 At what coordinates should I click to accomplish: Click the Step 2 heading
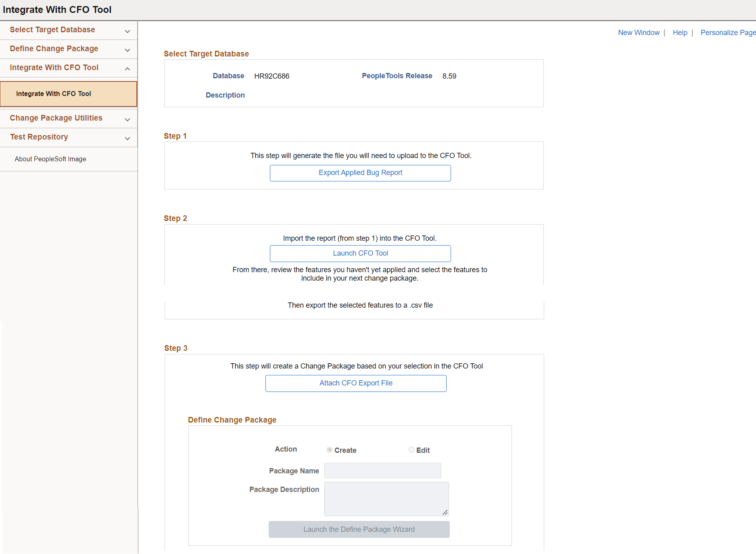pos(175,218)
